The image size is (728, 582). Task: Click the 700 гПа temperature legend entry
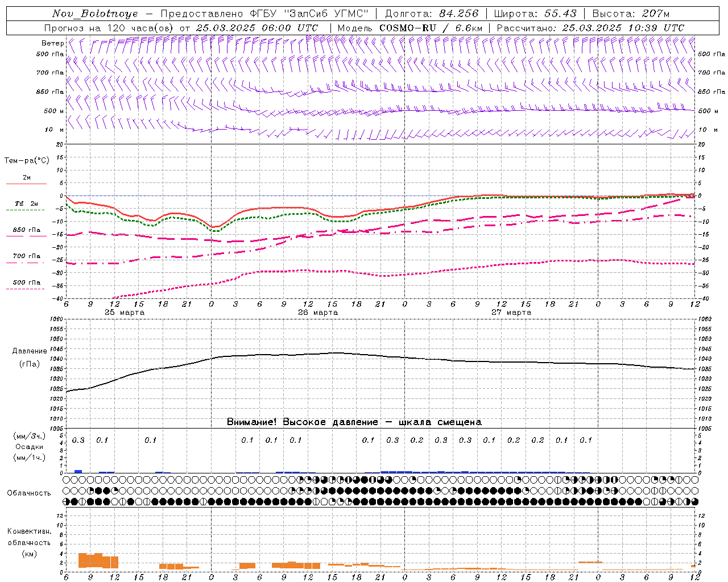(26, 258)
